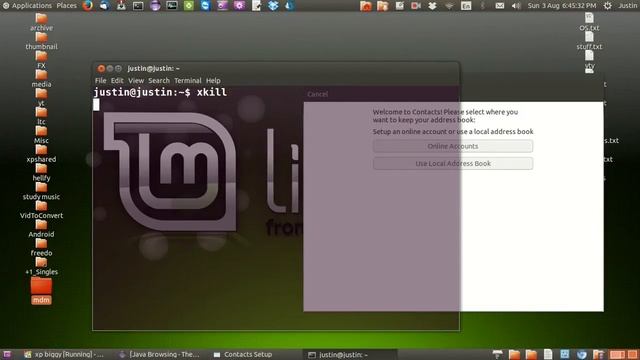This screenshot has height=360, width=640.
Task: Open the terminal launcher in top panel
Action: [x=138, y=6]
